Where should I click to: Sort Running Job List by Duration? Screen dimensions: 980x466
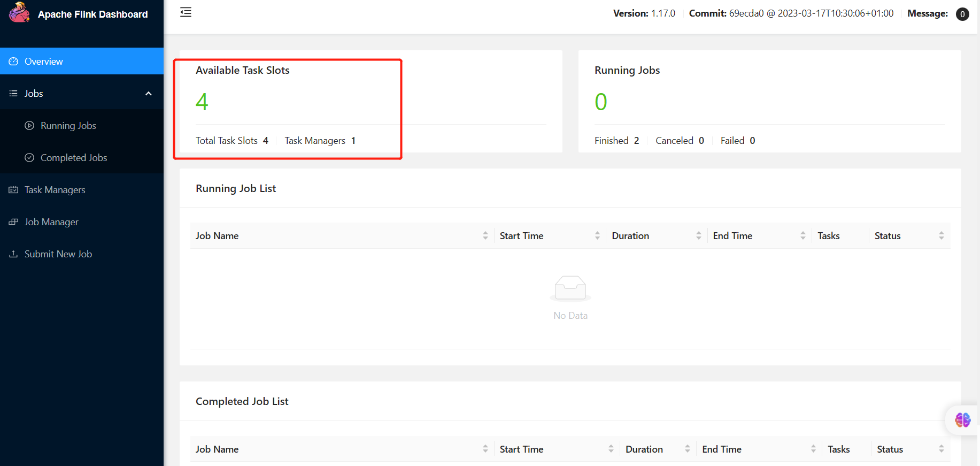tap(698, 235)
